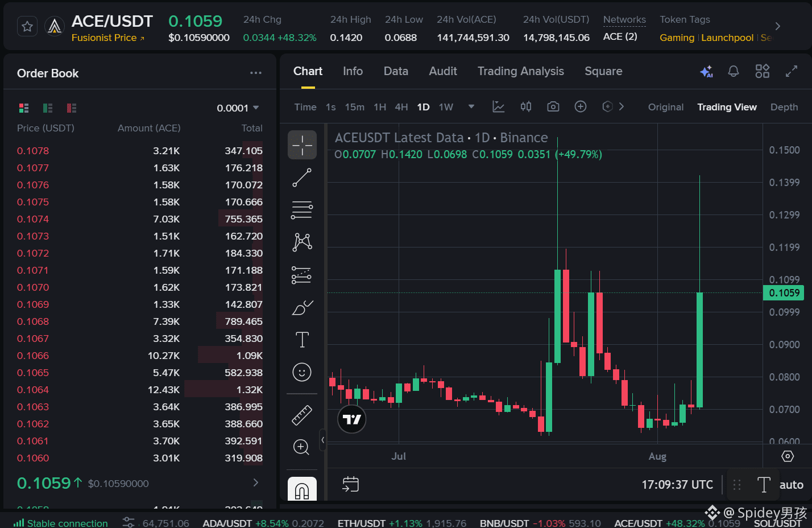Screen dimensions: 812x528
Task: Select the crosshair cursor tool
Action: point(302,145)
